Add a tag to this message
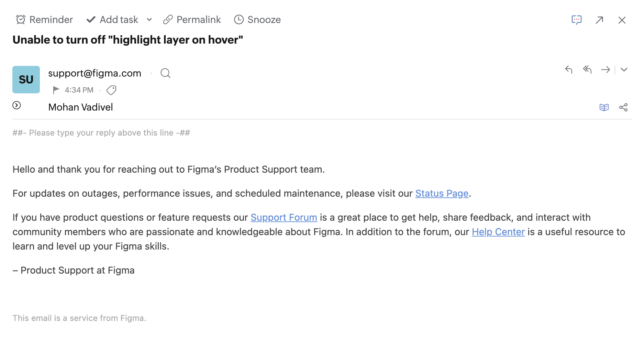644x346 pixels. click(111, 90)
